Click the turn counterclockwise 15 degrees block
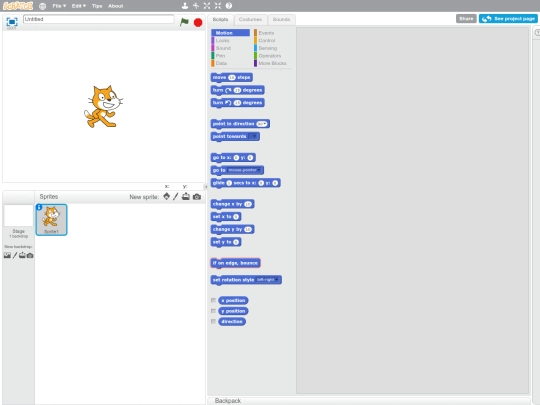 [x=237, y=103]
